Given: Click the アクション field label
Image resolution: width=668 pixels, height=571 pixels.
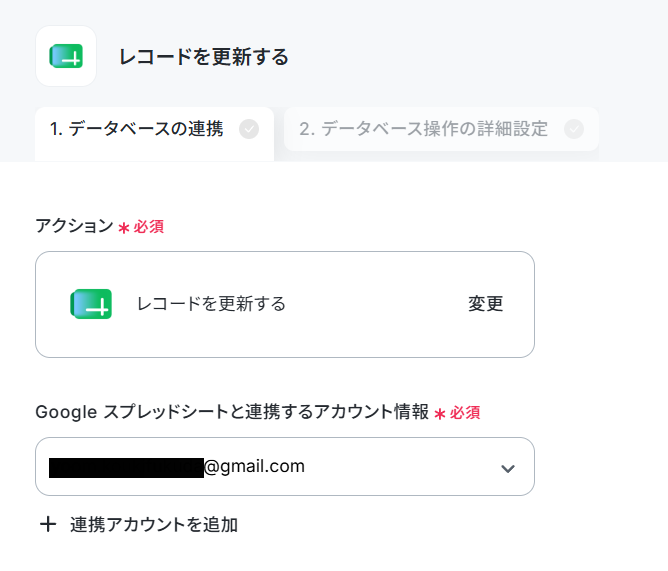Looking at the screenshot, I should click(x=74, y=225).
